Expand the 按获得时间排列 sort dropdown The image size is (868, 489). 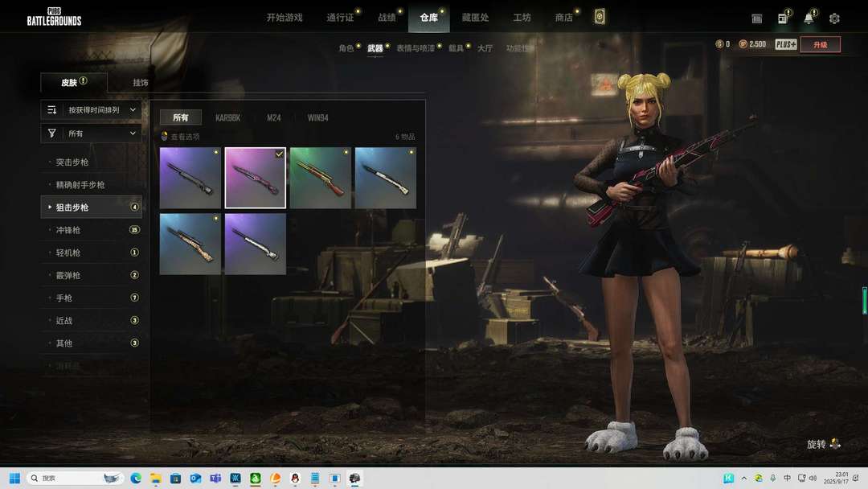pyautogui.click(x=92, y=109)
